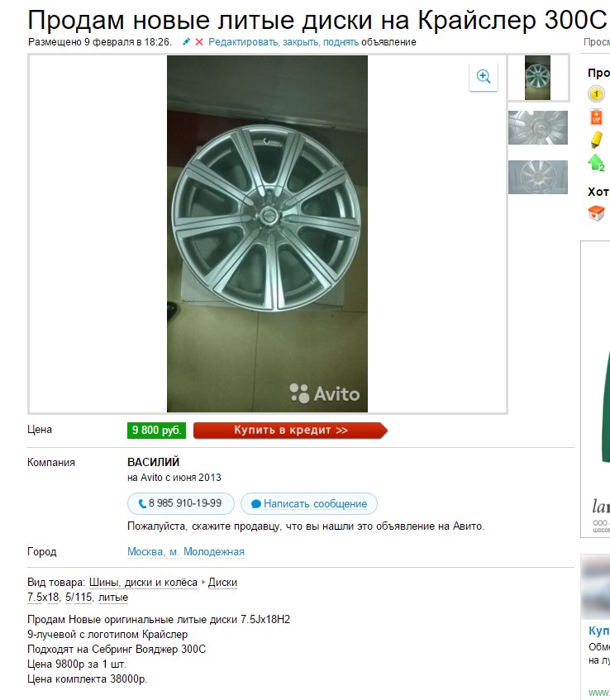This screenshot has width=610, height=700.
Task: Click the magnifier zoom icon on photo
Action: 484,77
